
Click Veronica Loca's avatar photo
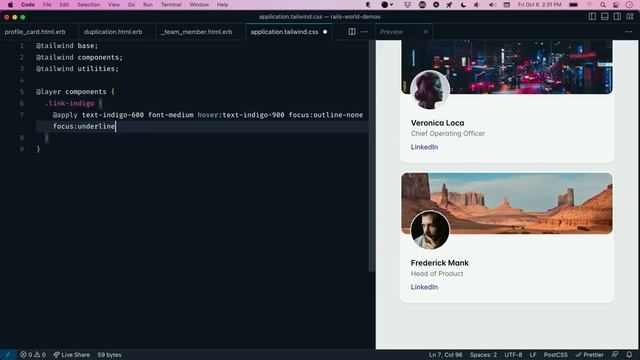(x=430, y=90)
